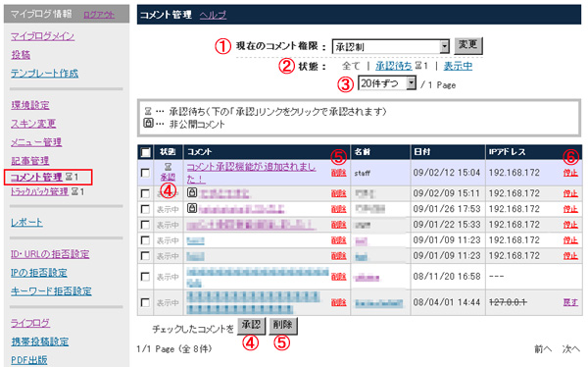Tick checkbox for 08/04/01 14:44 comment

pyautogui.click(x=145, y=302)
